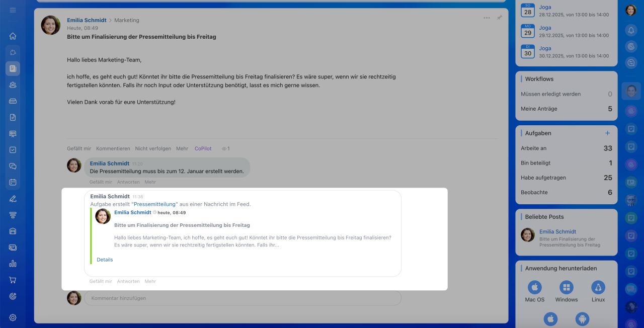This screenshot has height=328, width=644.
Task: Open the calendar icon in left sidebar
Action: click(13, 182)
